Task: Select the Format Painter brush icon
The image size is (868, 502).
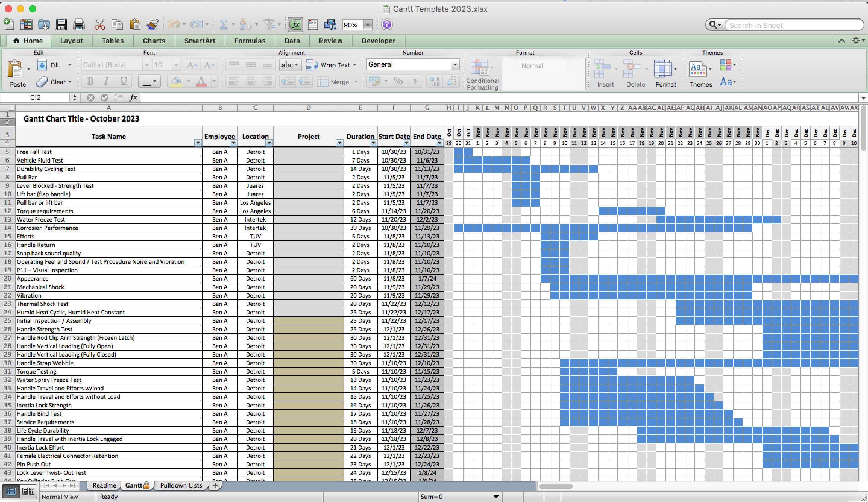Action: 152,24
